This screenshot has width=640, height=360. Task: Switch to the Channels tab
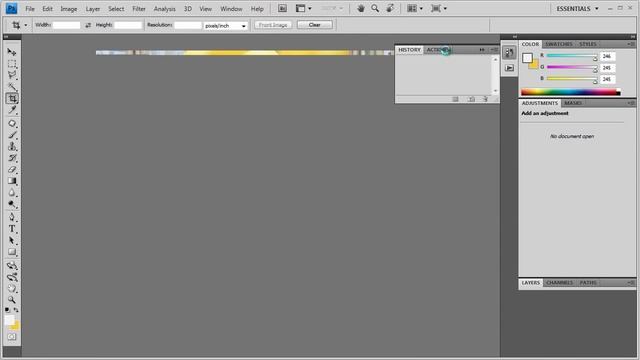(x=560, y=282)
